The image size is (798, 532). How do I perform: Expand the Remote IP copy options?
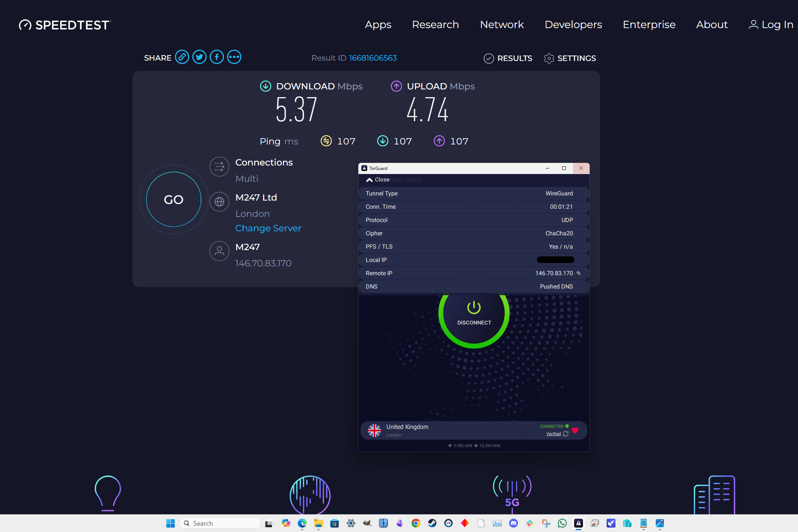(x=578, y=273)
